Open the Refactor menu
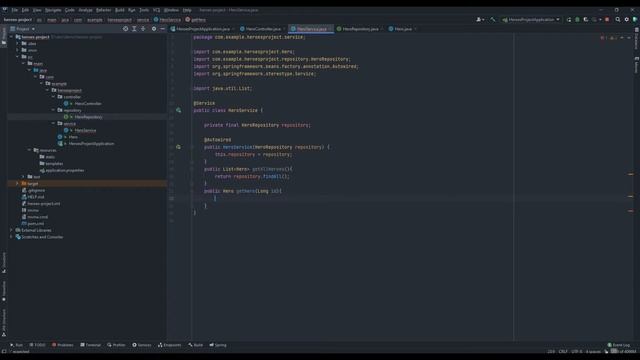This screenshot has height=360, width=640. point(103,10)
